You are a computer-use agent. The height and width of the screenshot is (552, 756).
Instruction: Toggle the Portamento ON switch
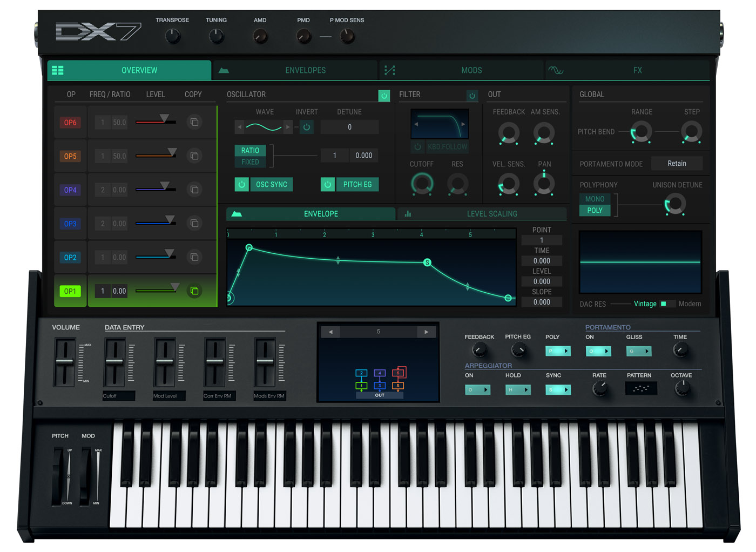click(x=598, y=351)
